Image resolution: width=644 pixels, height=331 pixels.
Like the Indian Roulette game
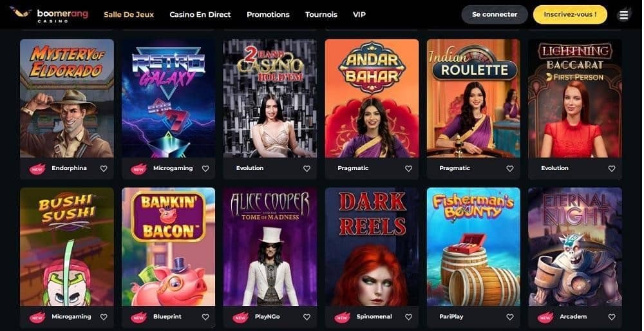point(509,168)
